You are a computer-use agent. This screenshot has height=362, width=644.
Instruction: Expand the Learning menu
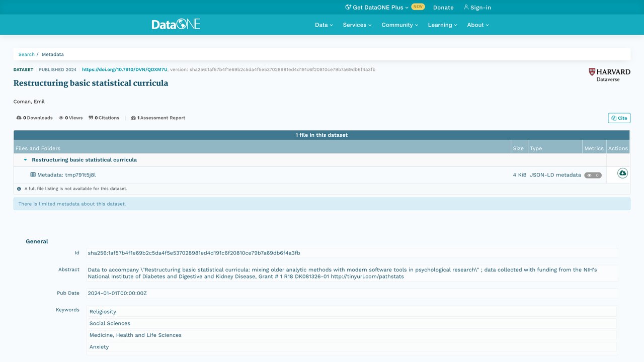pos(443,25)
